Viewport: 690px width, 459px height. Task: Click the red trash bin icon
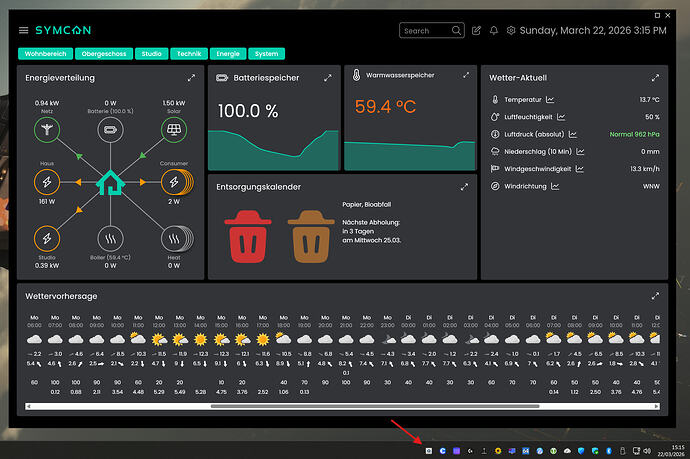[x=245, y=235]
